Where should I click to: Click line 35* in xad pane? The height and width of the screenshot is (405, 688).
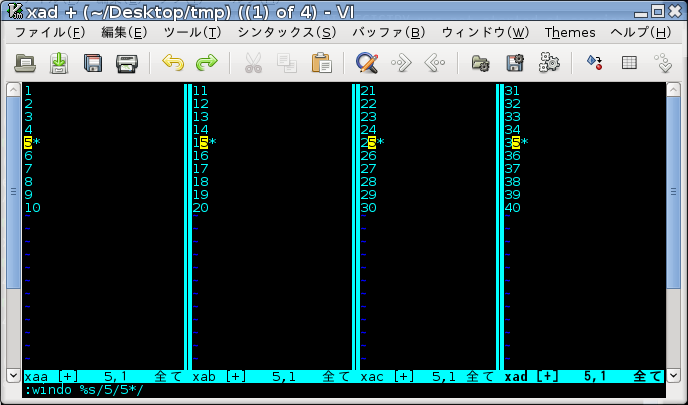click(x=516, y=143)
